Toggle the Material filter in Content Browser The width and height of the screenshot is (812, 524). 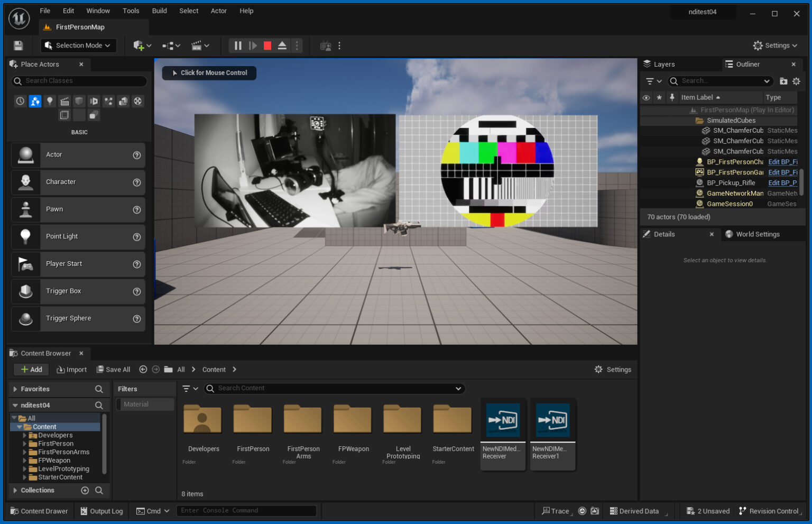pos(144,404)
